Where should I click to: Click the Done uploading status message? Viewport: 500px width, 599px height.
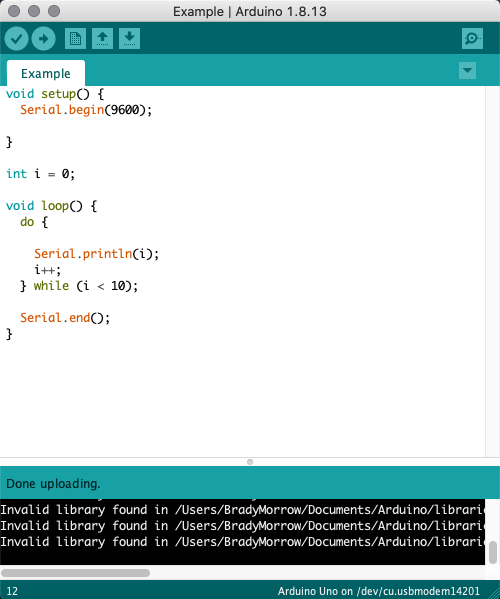(x=53, y=484)
